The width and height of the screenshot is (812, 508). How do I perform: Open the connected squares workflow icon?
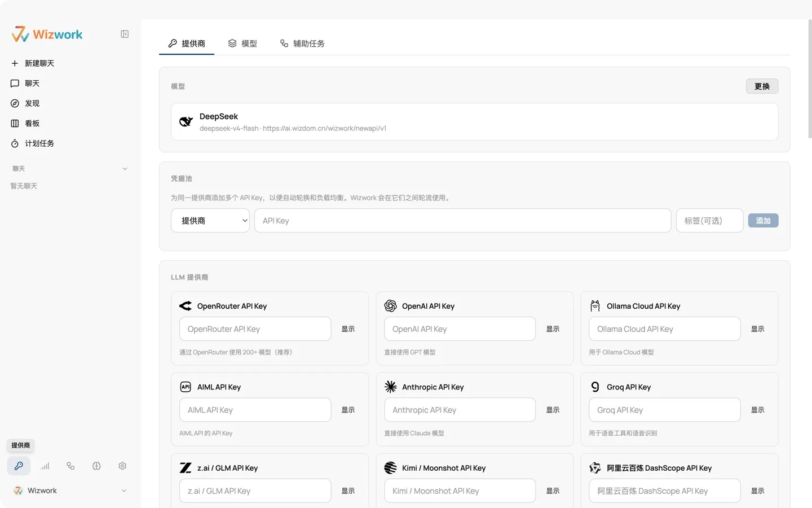(x=70, y=466)
